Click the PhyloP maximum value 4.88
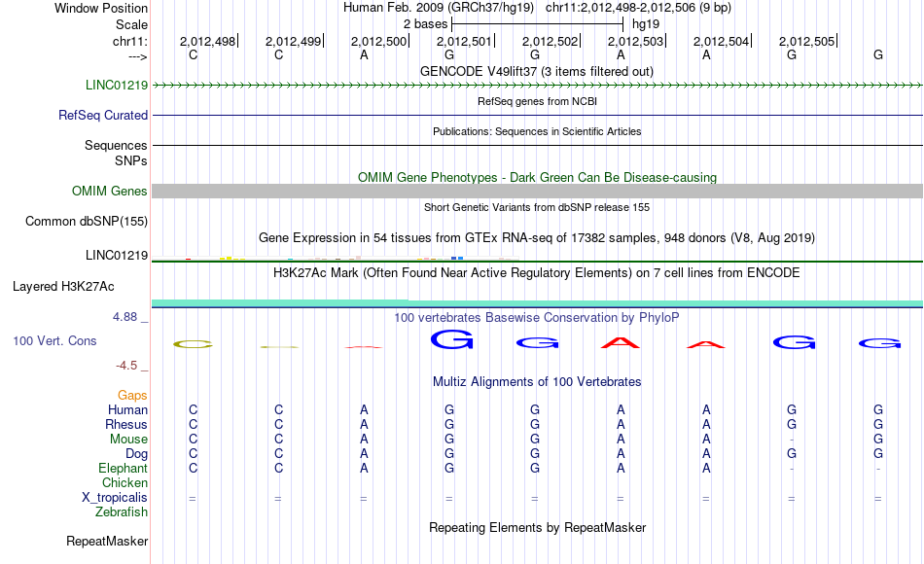The height and width of the screenshot is (564, 924). (124, 316)
